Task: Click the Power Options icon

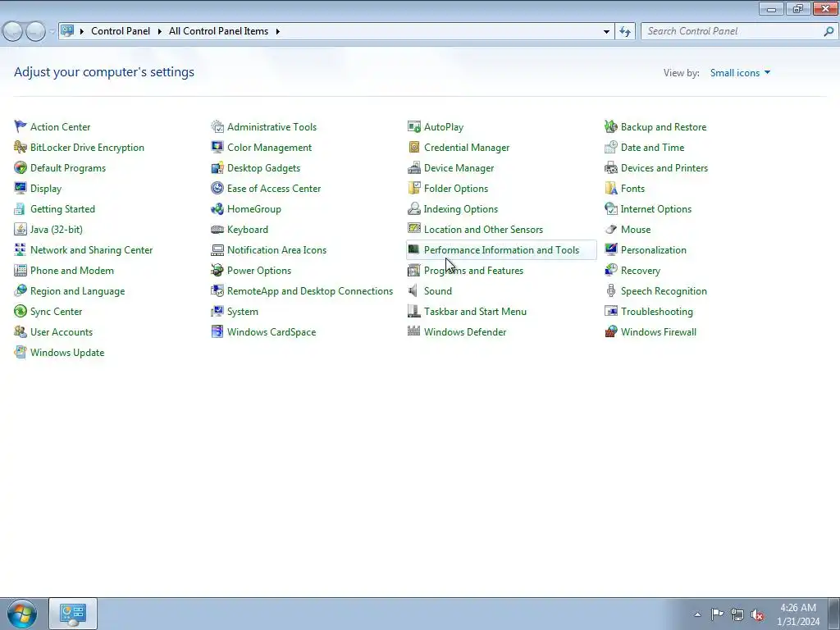Action: point(217,271)
